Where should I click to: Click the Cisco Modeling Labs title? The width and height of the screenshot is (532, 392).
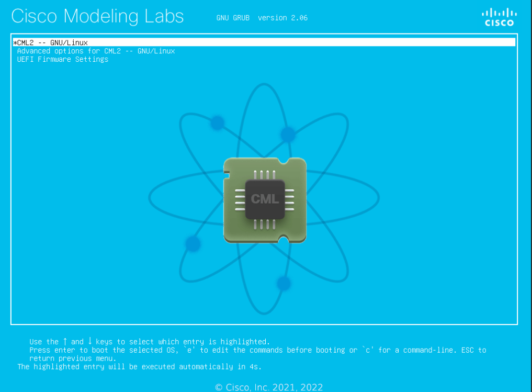coord(97,16)
